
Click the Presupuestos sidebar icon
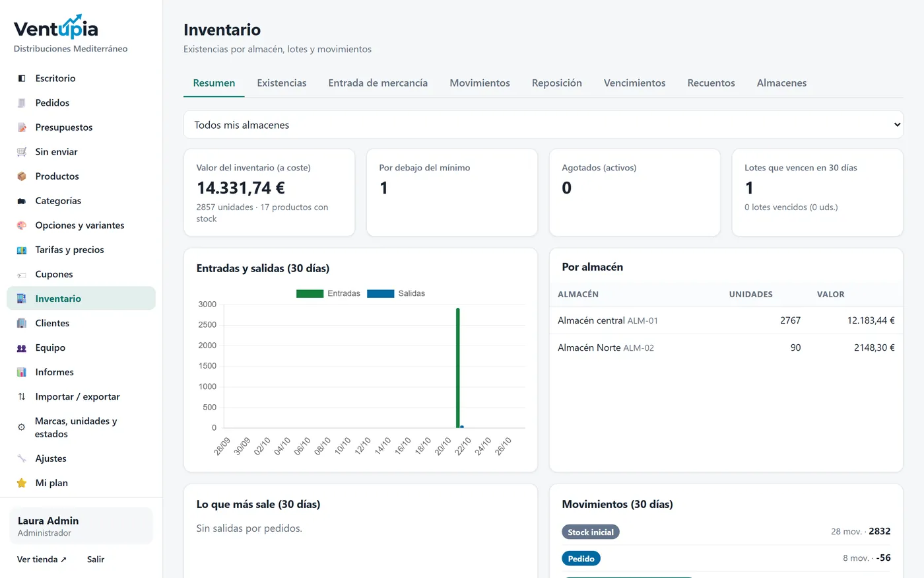22,127
